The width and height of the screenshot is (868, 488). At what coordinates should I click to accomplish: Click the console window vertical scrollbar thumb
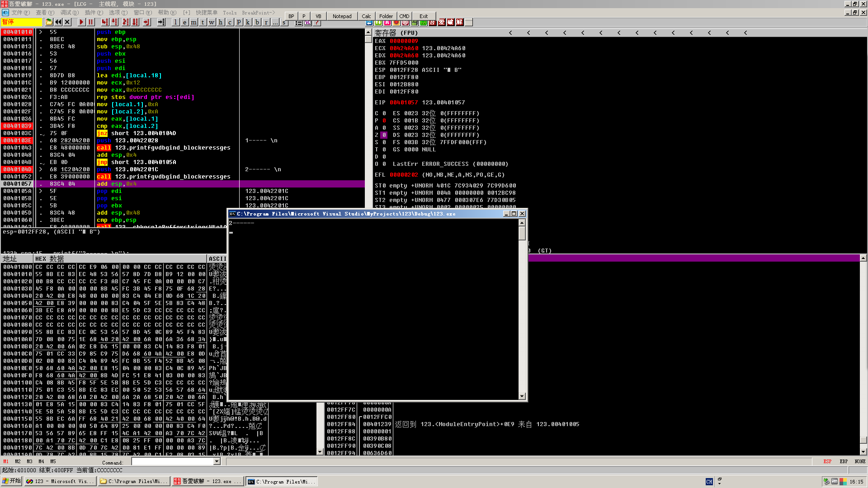pos(522,233)
